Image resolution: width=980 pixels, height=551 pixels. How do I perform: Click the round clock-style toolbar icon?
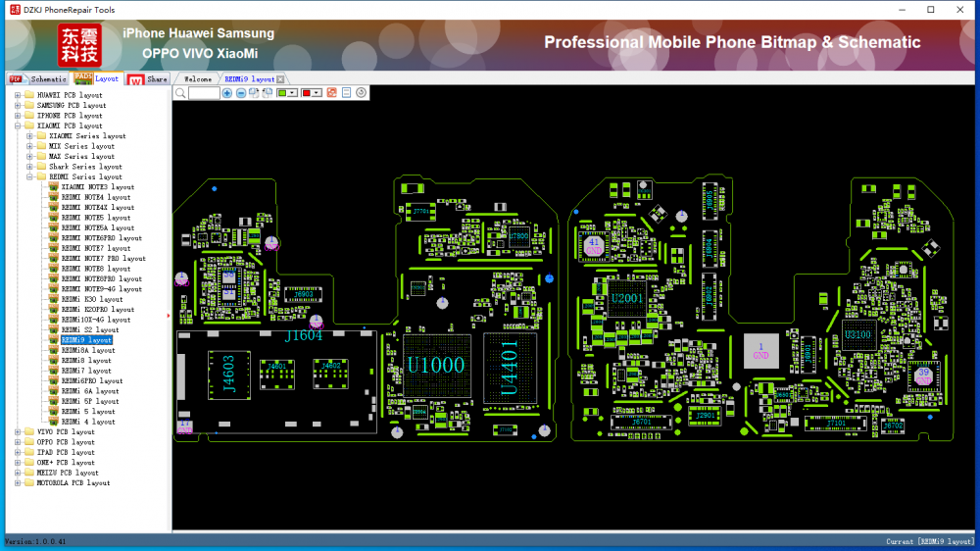(362, 93)
